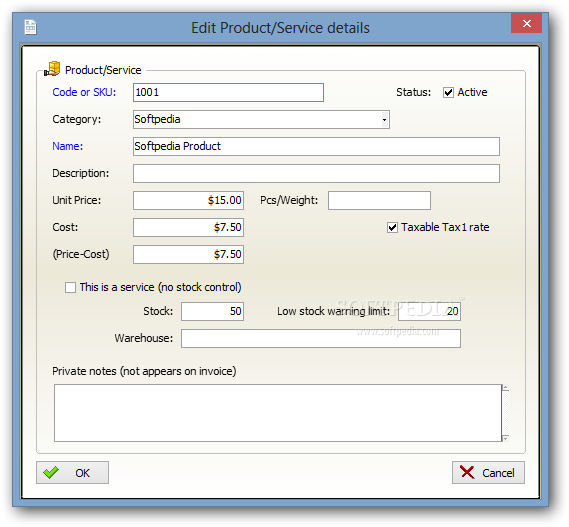Click the 'Status:' label

413,92
